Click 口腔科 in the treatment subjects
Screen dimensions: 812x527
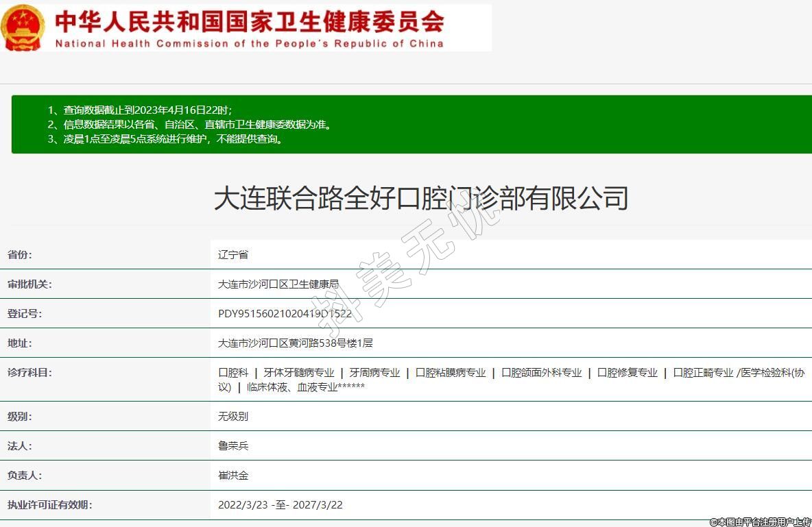233,373
